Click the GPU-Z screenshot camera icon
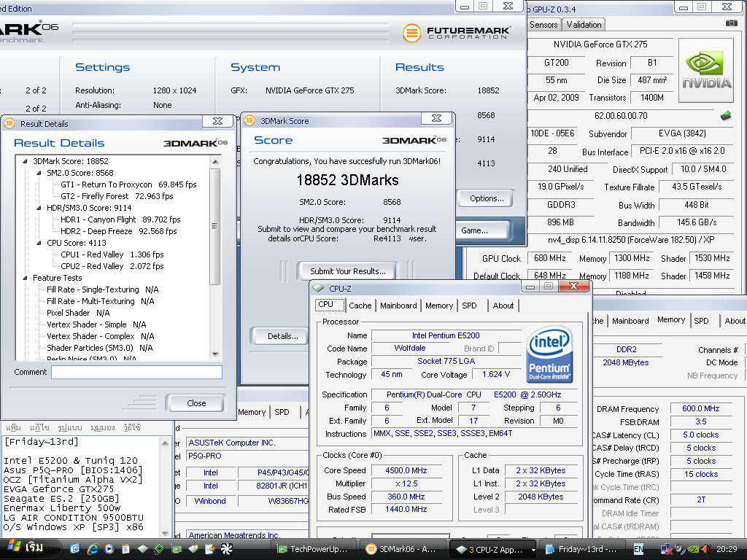This screenshot has height=560, width=747. (731, 23)
